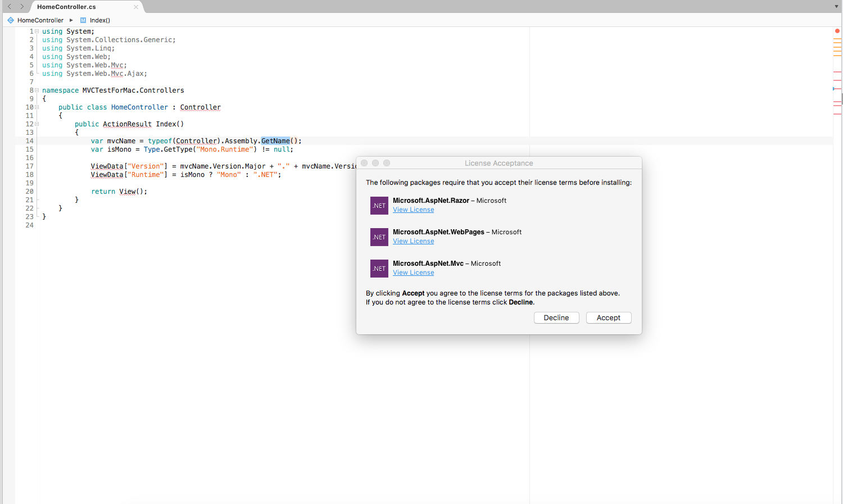Collapse the namespace fold on line 8
This screenshot has width=843, height=504.
(37, 90)
